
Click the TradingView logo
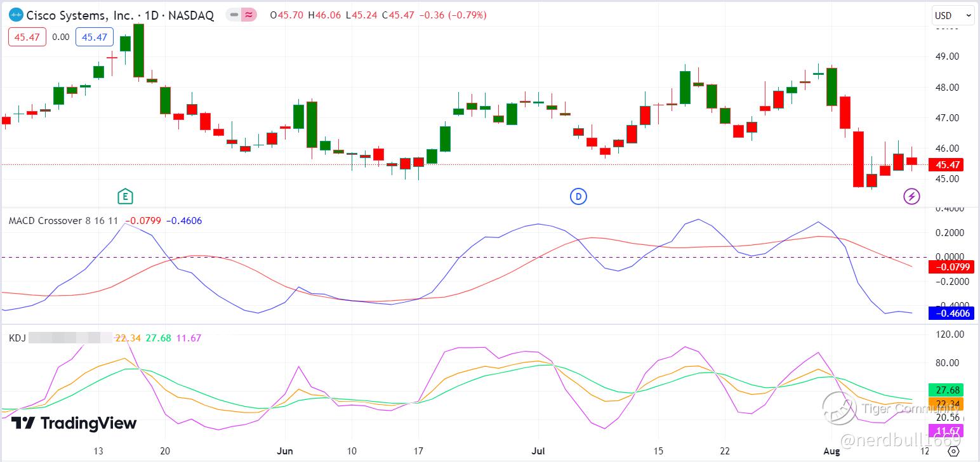74,423
